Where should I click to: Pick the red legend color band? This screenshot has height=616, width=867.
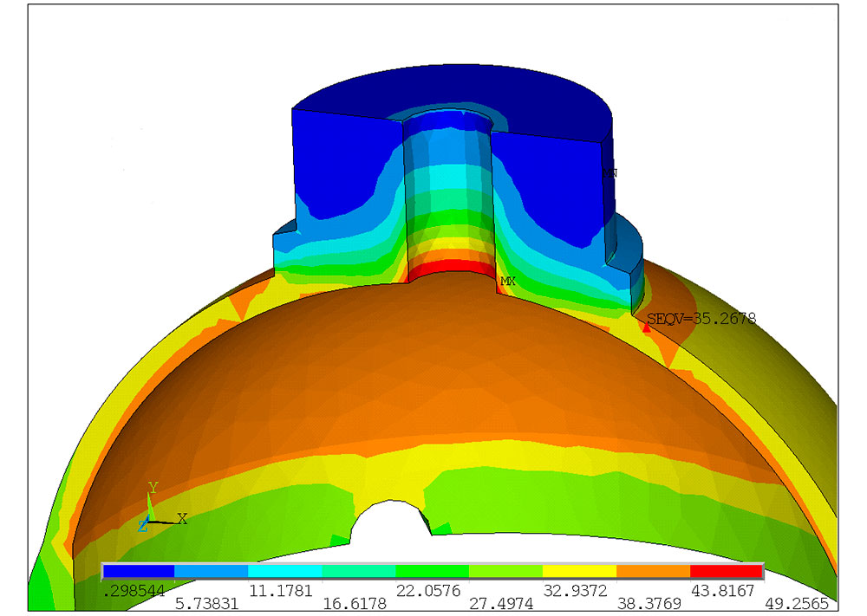pos(727,571)
